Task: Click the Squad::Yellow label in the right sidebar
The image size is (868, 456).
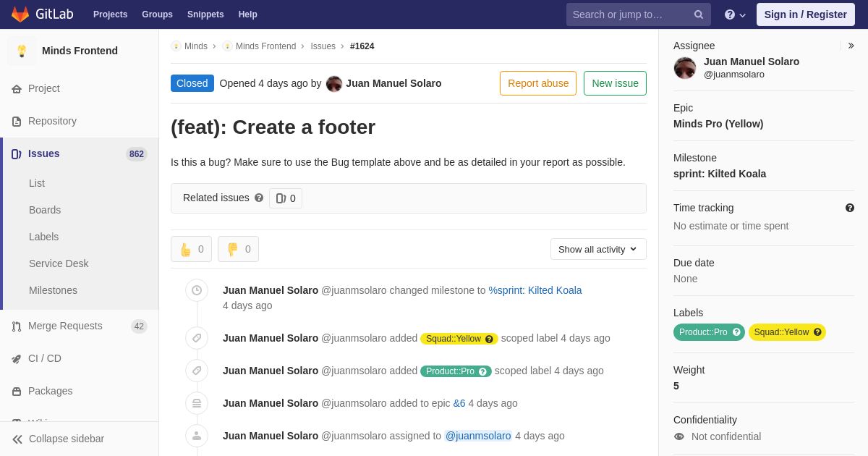Action: coord(781,332)
